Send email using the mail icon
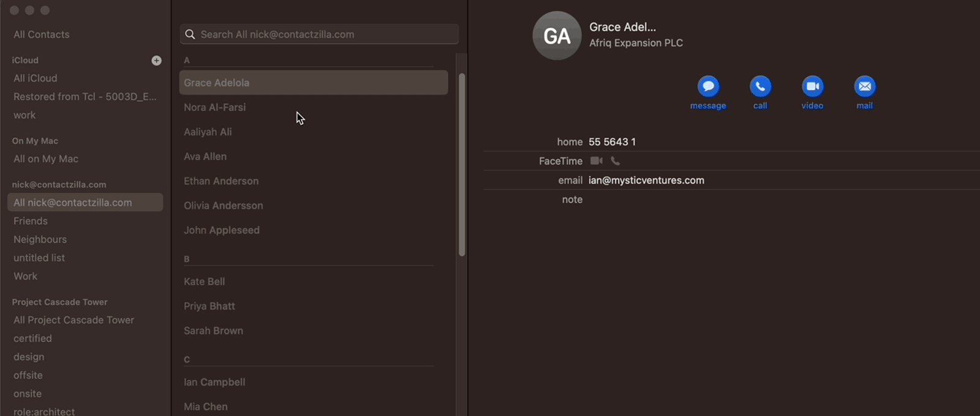Image resolution: width=980 pixels, height=416 pixels. click(x=865, y=86)
